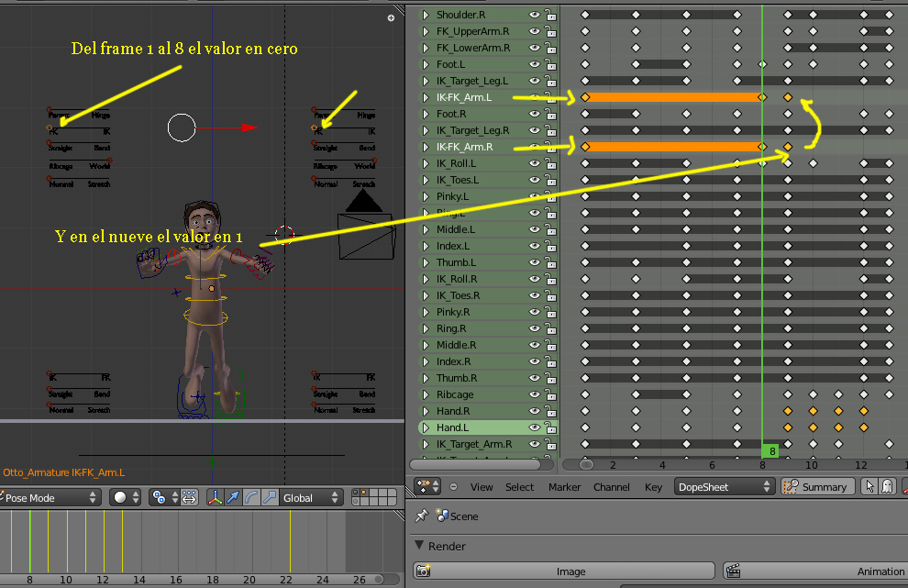
Task: Toggle the Summary filter button
Action: (x=817, y=486)
